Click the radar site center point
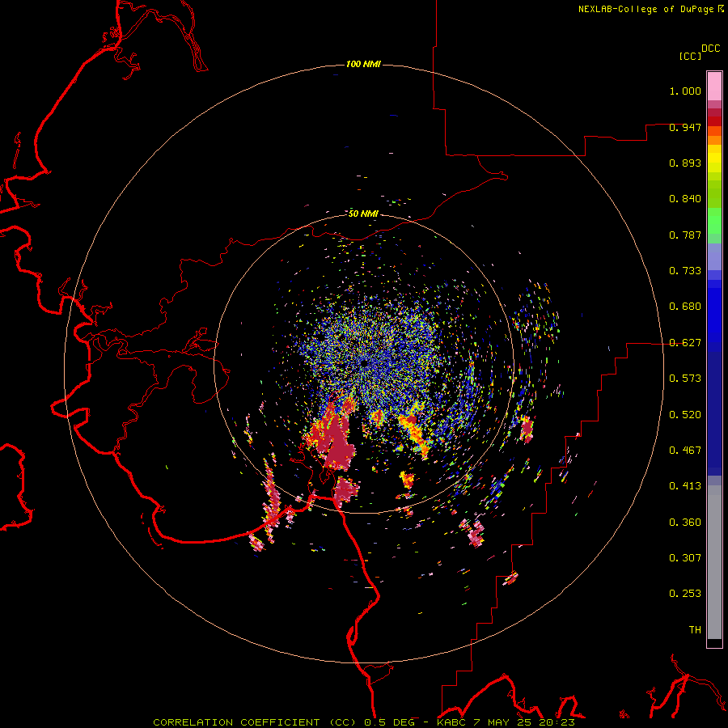 coord(365,363)
